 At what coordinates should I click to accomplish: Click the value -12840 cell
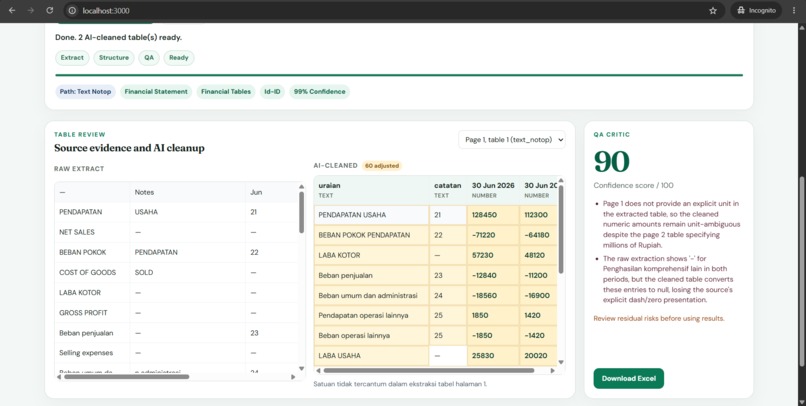[493, 275]
